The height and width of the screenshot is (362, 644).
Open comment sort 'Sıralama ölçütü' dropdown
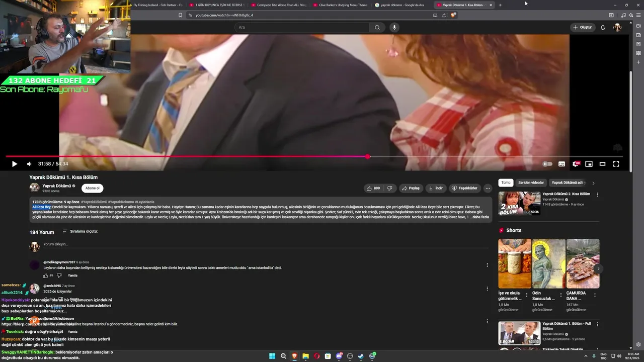[x=80, y=231]
